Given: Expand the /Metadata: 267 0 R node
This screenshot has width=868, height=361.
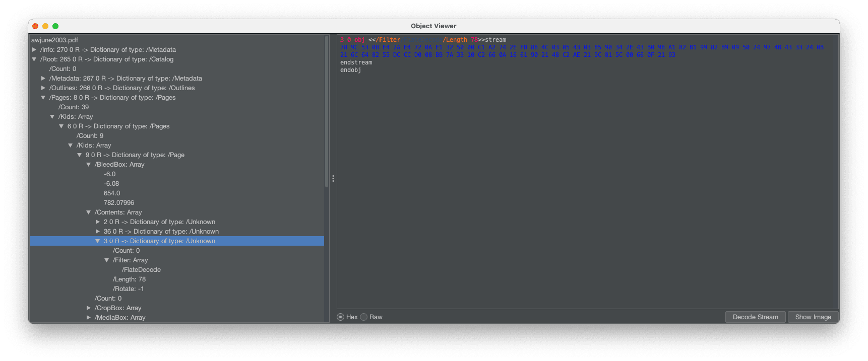Looking at the screenshot, I should click(43, 79).
